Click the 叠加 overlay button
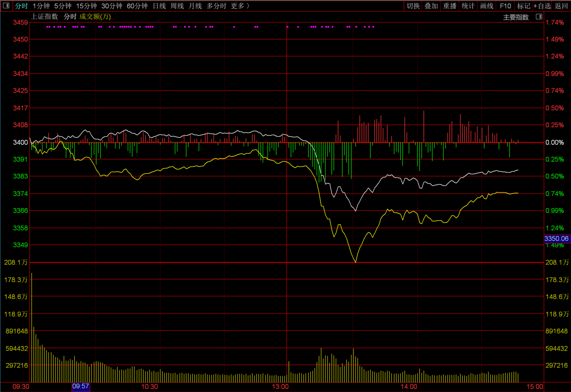Image resolution: width=571 pixels, height=392 pixels. 431,6
